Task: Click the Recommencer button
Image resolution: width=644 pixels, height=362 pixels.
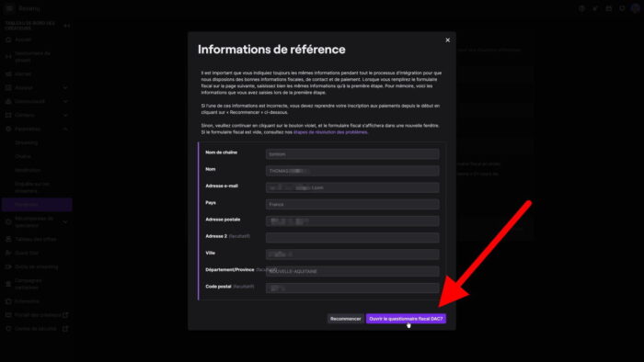Action: click(x=345, y=319)
